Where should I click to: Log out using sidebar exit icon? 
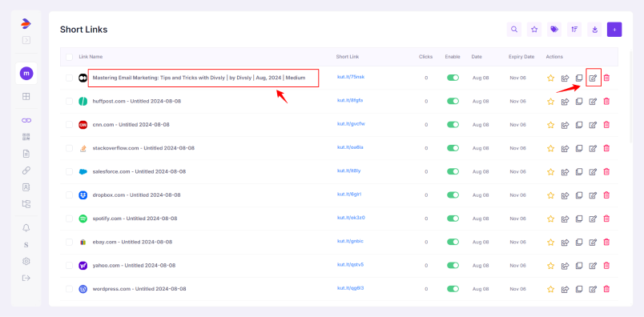tap(26, 278)
